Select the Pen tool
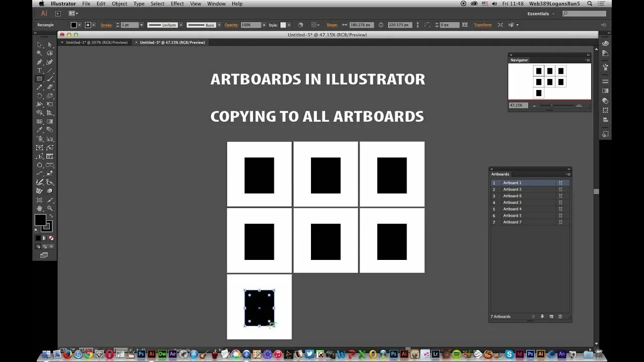Viewport: 644px width, 362px height. coord(39,62)
